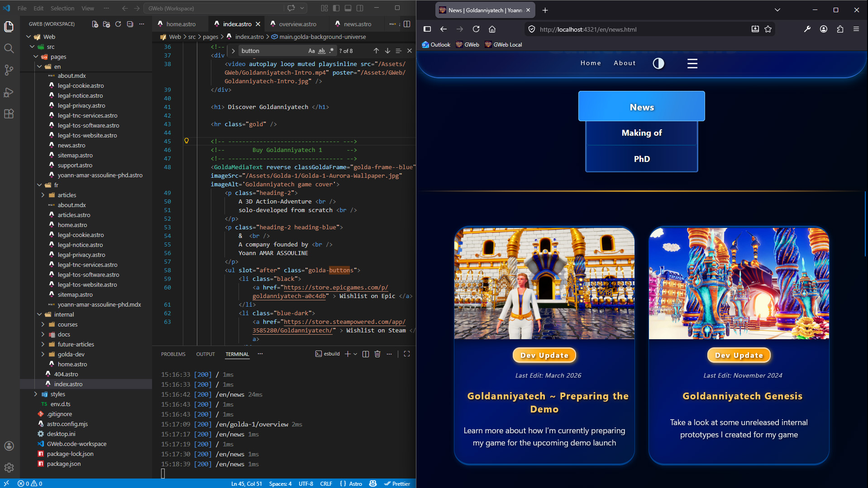This screenshot has width=868, height=488.
Task: Open the Explorer view in activity bar
Action: [9, 27]
